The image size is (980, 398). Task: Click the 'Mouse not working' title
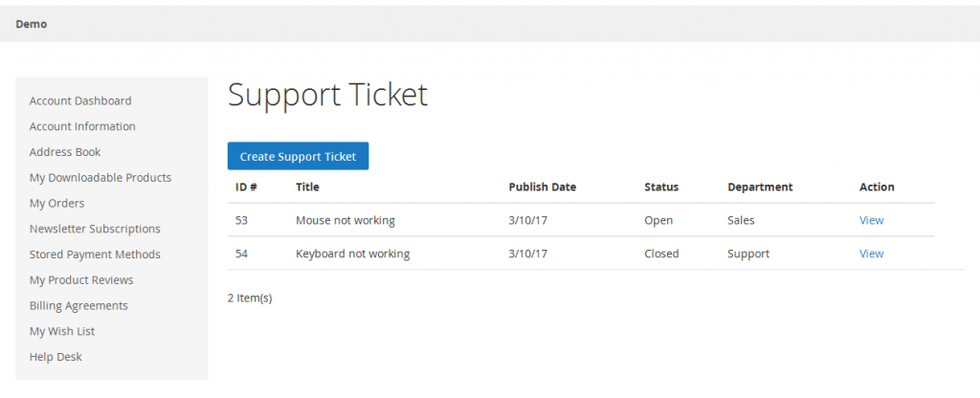point(345,221)
